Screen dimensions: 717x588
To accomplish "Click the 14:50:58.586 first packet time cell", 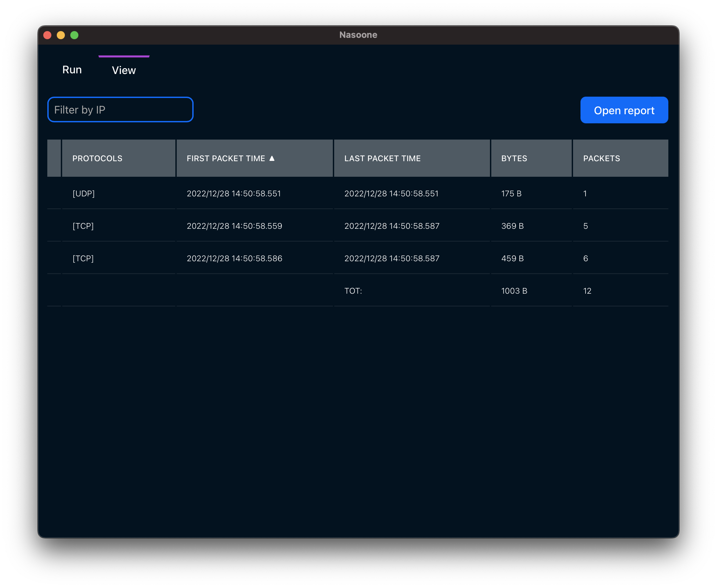I will coord(234,259).
